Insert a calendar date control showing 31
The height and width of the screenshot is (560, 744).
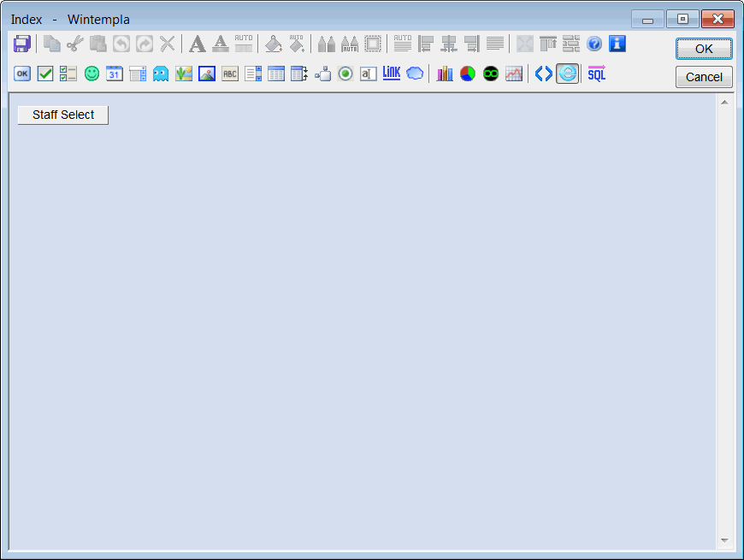coord(115,74)
